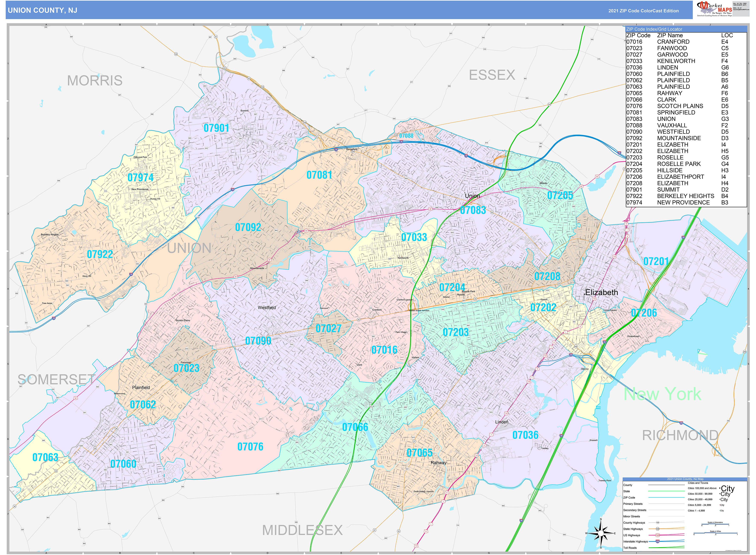Click the NEW PROVIDENCE index row

pyautogui.click(x=686, y=203)
